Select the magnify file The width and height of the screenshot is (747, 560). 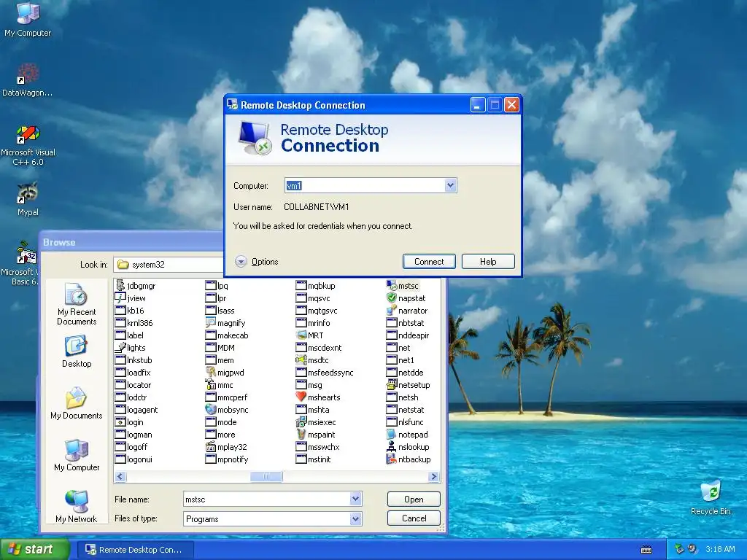(225, 323)
